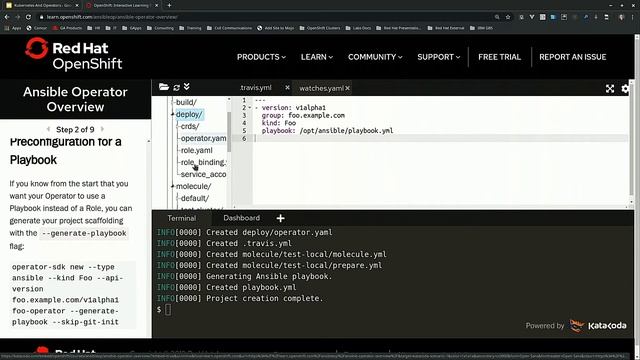Screen dimensions: 640x360
Task: Collapse the molecule/ folder
Action: 193,186
